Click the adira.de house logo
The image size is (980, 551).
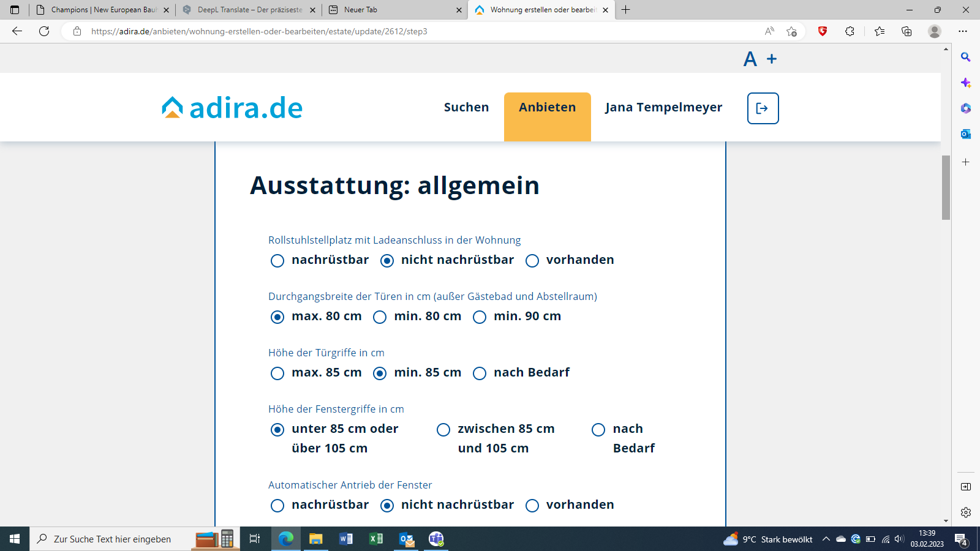(232, 108)
